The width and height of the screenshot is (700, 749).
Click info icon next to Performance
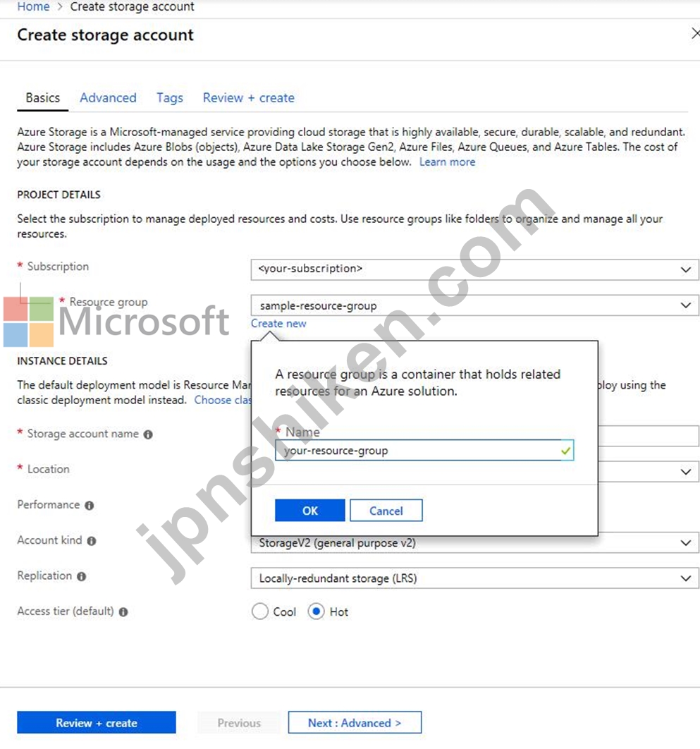90,506
